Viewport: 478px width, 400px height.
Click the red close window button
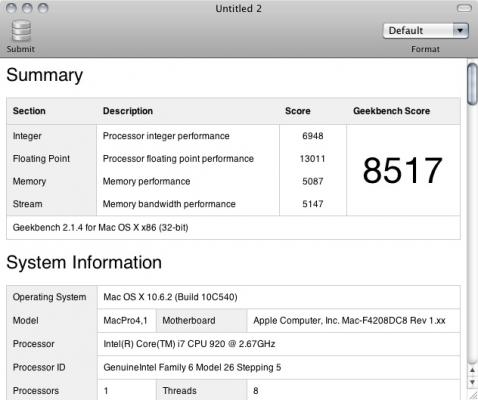[x=11, y=8]
